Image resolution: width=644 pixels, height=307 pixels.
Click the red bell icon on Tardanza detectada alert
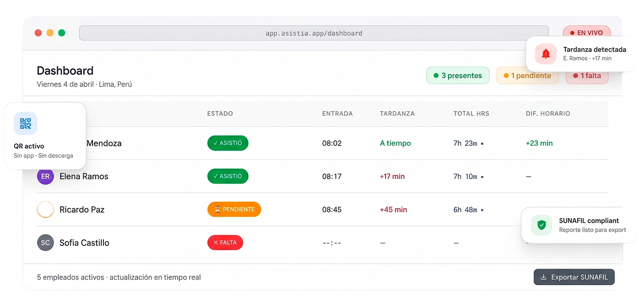pyautogui.click(x=546, y=54)
